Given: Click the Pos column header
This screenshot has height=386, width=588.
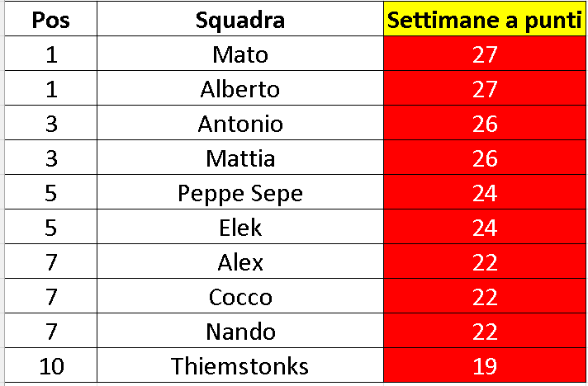Looking at the screenshot, I should coord(50,21).
